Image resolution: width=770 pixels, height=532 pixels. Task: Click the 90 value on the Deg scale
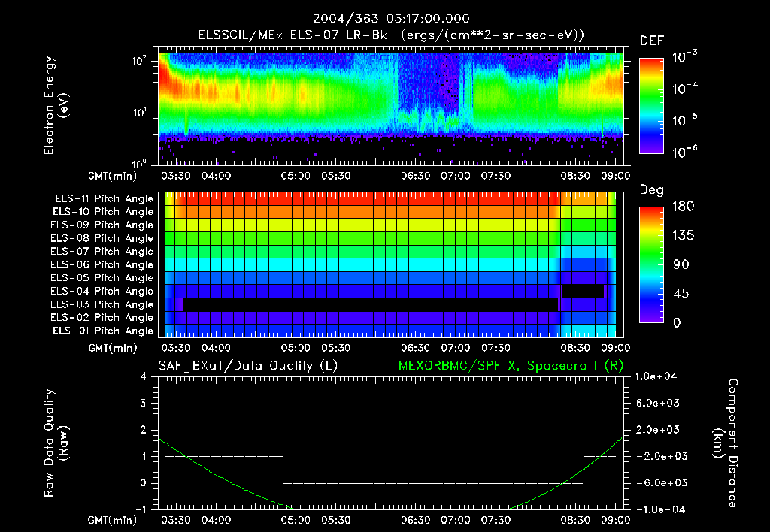coord(681,265)
